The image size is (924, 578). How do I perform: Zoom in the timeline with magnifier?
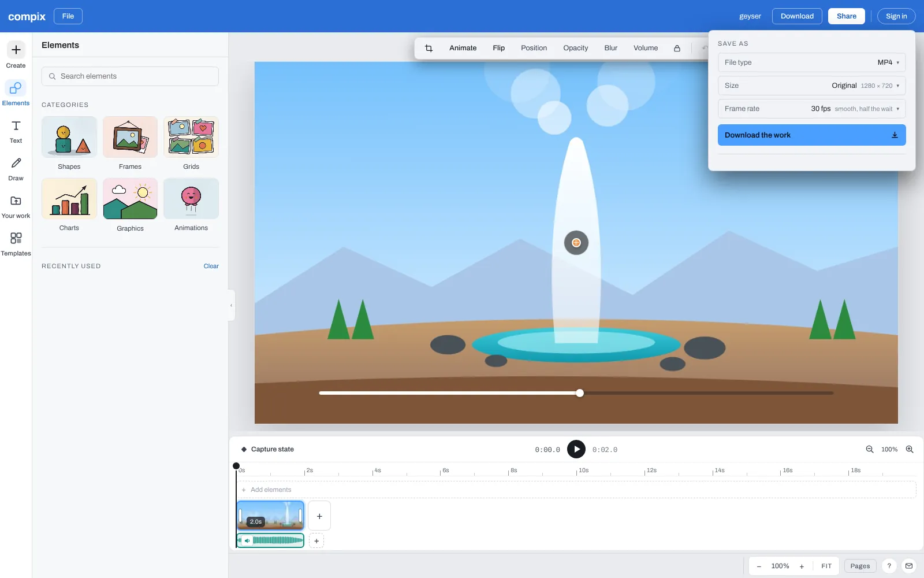[x=910, y=449]
